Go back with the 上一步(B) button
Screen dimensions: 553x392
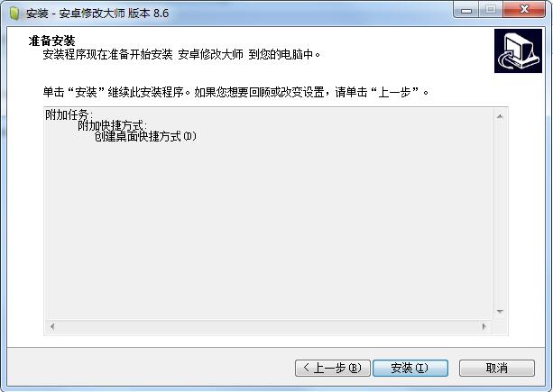coord(333,368)
